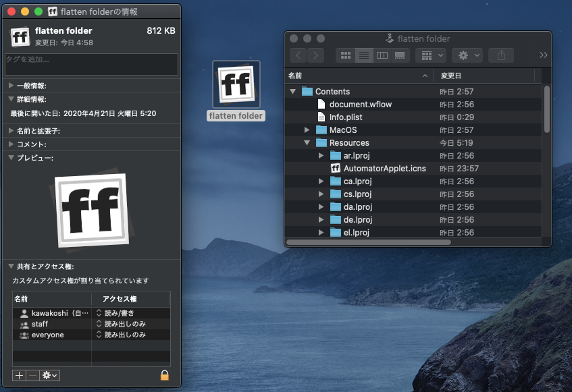Click the de.lproj folder name
This screenshot has height=392, width=572.
358,220
